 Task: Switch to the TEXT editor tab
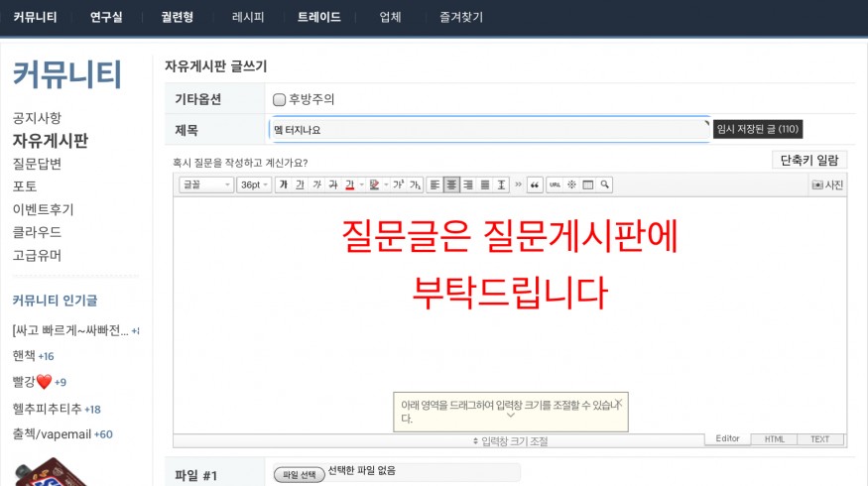(x=819, y=439)
